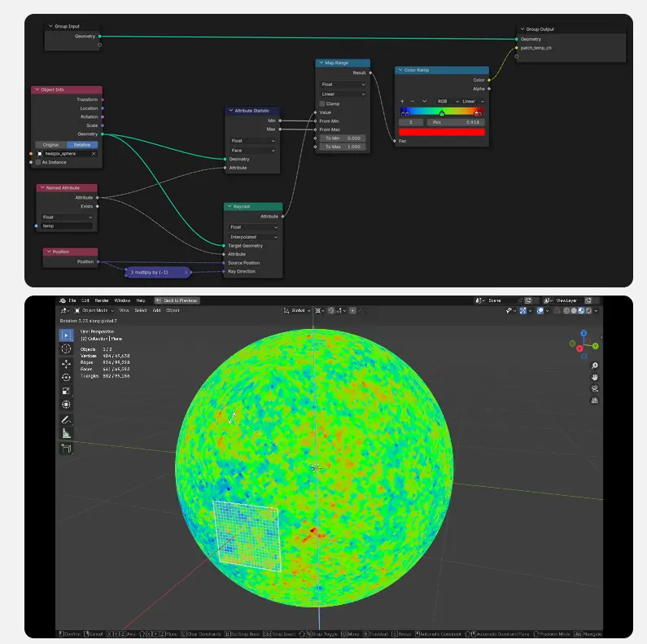Viewport: 647px width, 644px height.
Task: Select Relative transform space in Object Info
Action: 82,145
